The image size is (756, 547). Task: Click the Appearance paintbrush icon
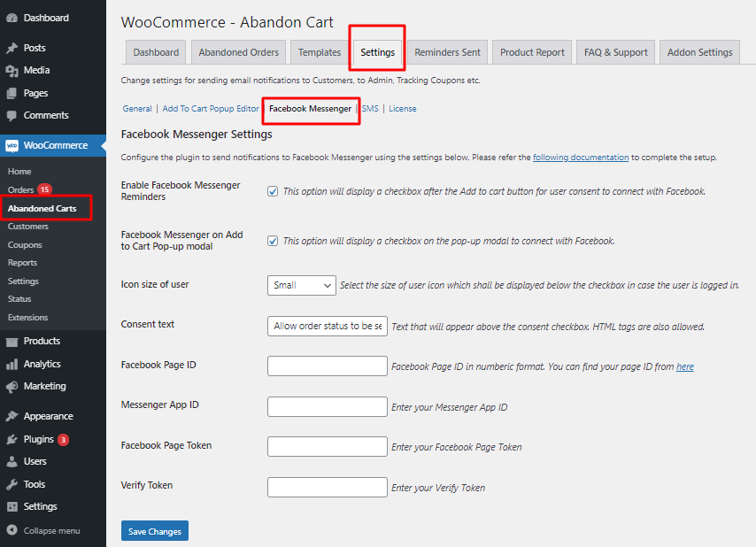12,416
